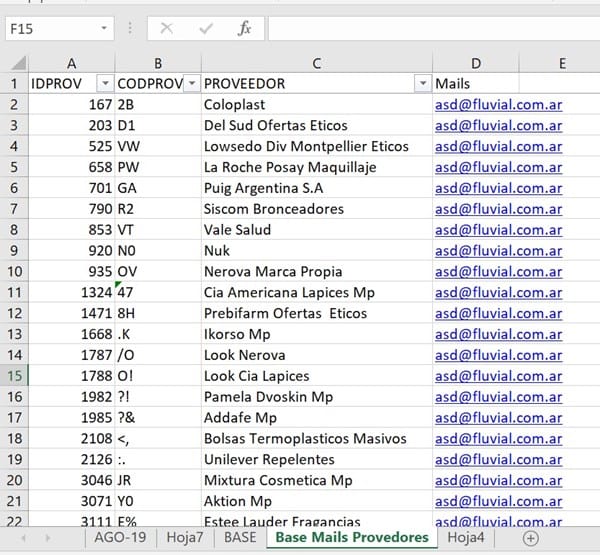
Task: Select the Nerova Marca Propia cell
Action: click(x=317, y=272)
